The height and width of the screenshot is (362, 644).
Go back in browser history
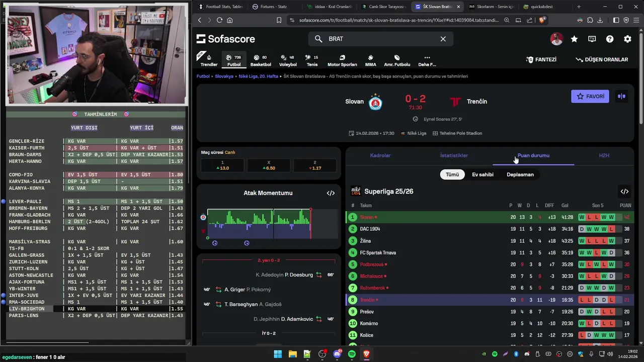point(200,20)
